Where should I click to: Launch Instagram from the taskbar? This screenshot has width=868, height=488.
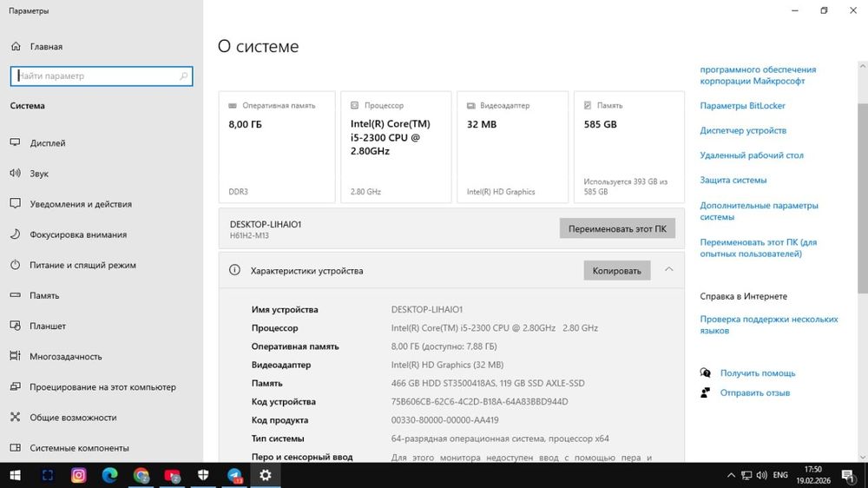pyautogui.click(x=79, y=475)
